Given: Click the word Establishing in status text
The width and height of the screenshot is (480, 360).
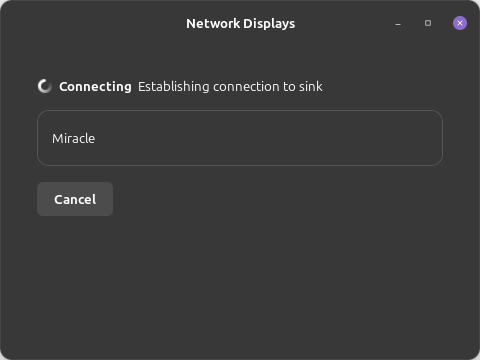Looking at the screenshot, I should [x=174, y=87].
